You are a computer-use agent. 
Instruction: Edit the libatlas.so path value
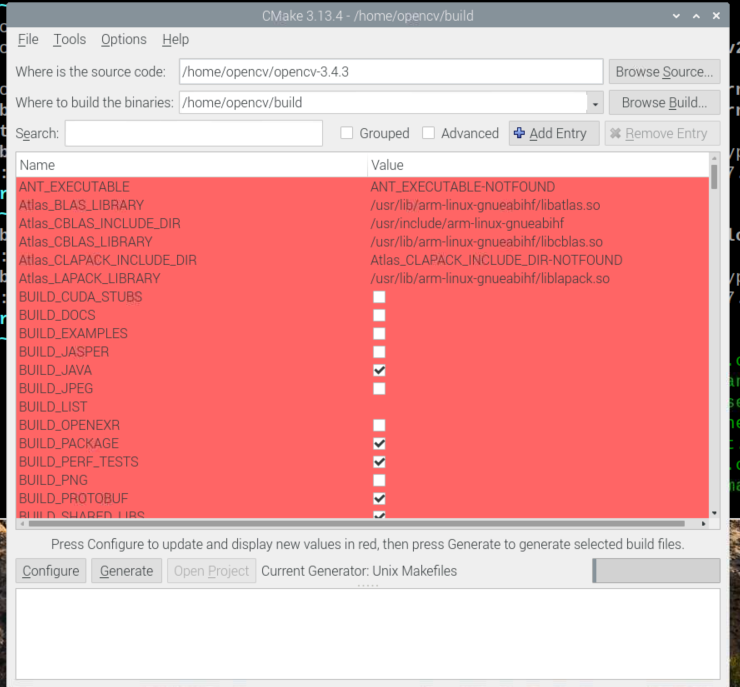[x=485, y=205]
